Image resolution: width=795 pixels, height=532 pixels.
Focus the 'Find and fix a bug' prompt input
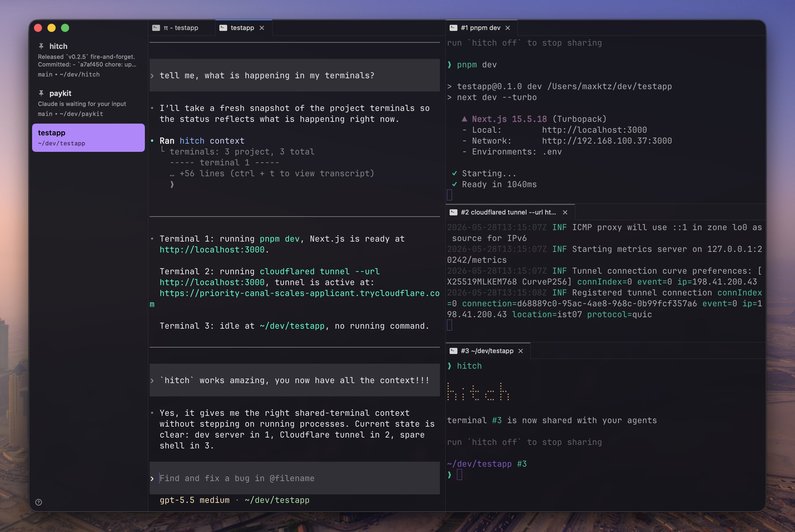coord(295,478)
